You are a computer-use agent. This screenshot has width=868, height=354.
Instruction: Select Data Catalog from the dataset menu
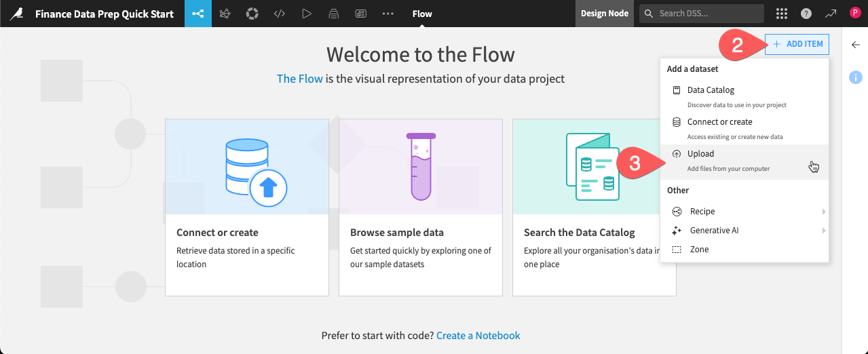pos(744,96)
